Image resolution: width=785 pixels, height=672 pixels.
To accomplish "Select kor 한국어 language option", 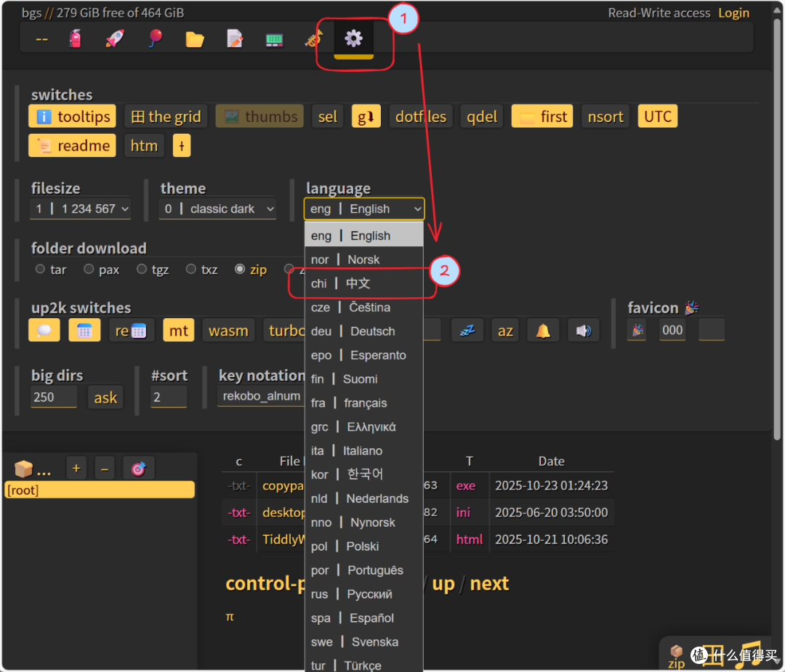I will 364,474.
